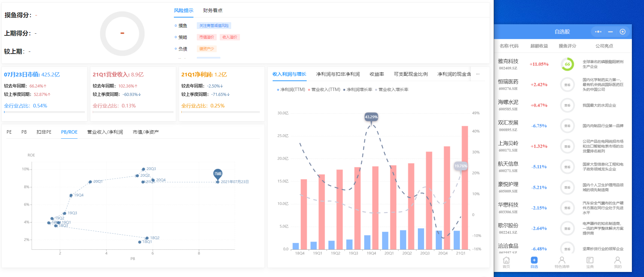Screen dimensions: 644x277
Task: Select the 扣非PE valuation tab
Action: 44,132
